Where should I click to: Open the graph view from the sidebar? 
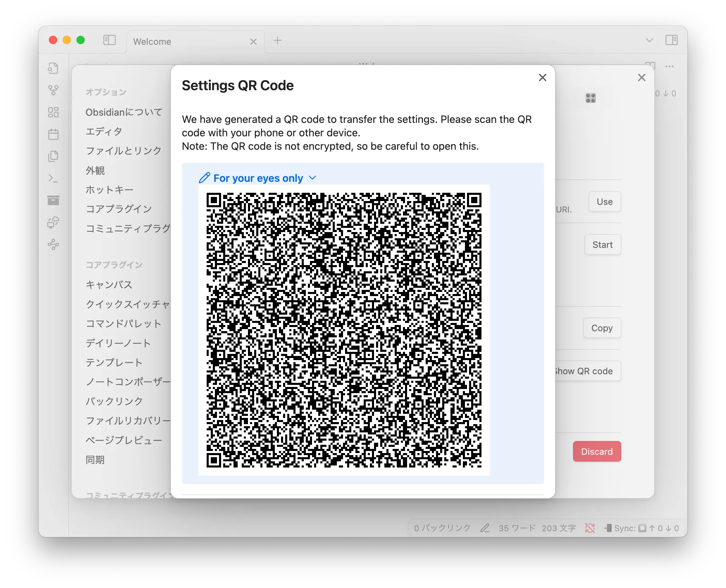click(53, 90)
